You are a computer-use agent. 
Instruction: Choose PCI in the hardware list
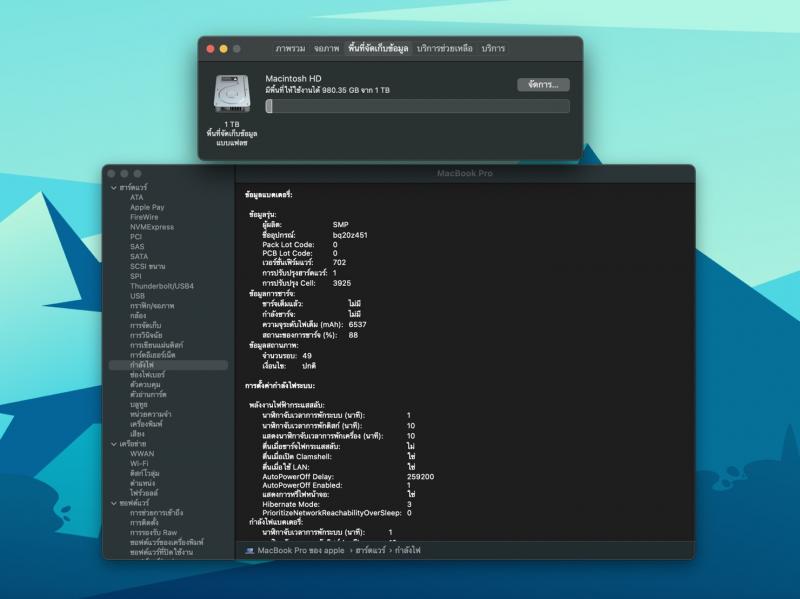click(136, 237)
